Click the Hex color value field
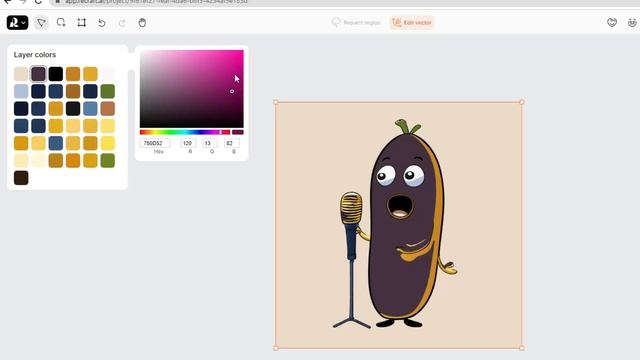The height and width of the screenshot is (360, 640). click(155, 143)
